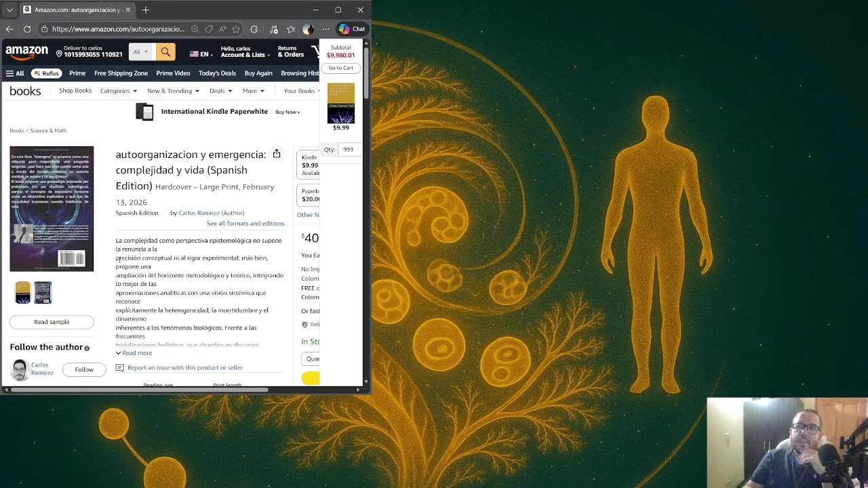Close the Amazon.com tab

coord(127,9)
